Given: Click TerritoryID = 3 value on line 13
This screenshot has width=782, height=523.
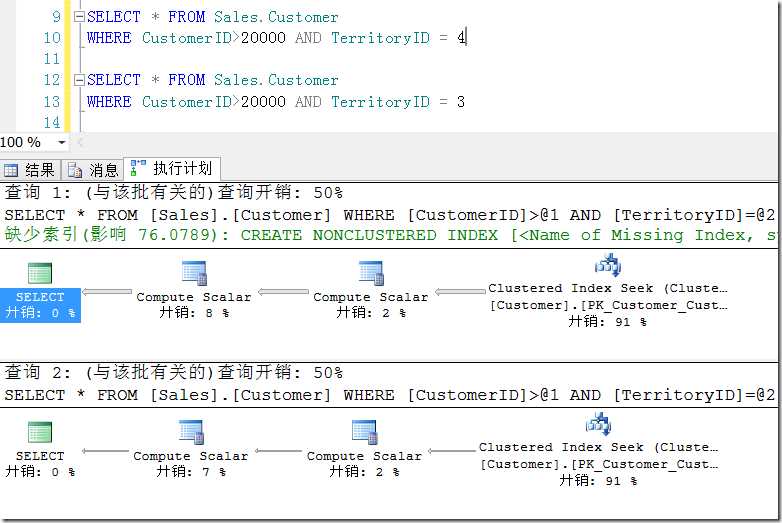Looking at the screenshot, I should 461,102.
